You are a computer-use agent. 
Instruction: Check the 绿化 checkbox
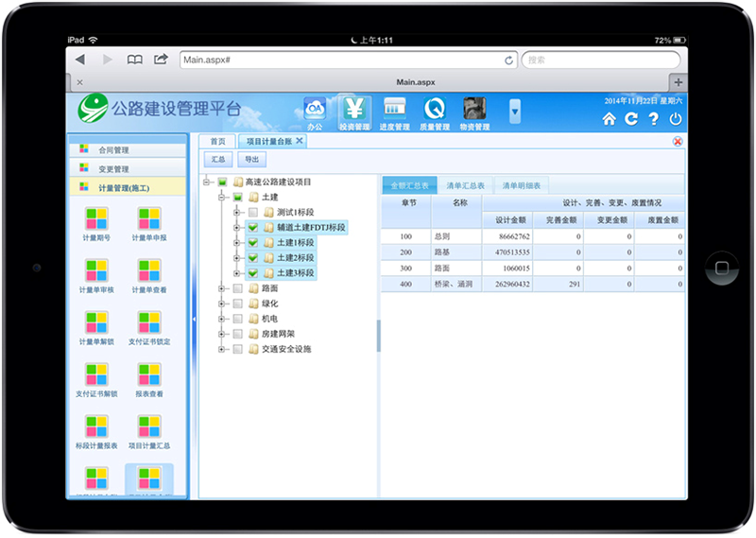pos(238,304)
